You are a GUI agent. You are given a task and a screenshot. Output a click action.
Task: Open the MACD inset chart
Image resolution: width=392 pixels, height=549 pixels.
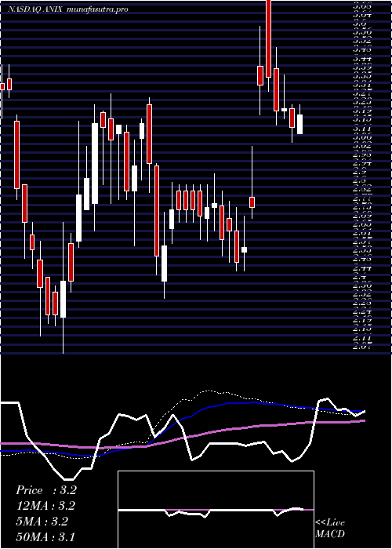pyautogui.click(x=216, y=510)
